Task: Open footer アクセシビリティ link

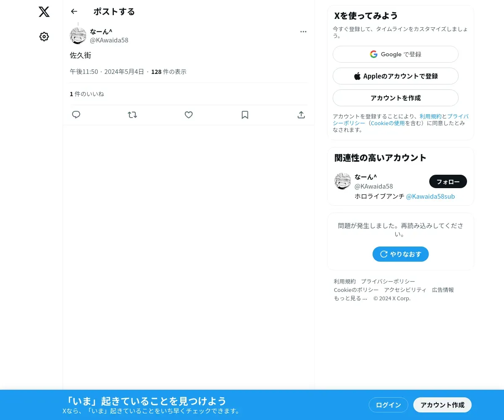Action: pos(405,290)
